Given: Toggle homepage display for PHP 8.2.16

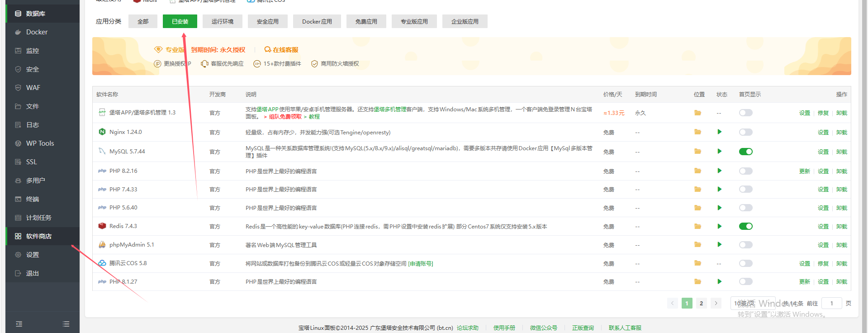Looking at the screenshot, I should 746,171.
